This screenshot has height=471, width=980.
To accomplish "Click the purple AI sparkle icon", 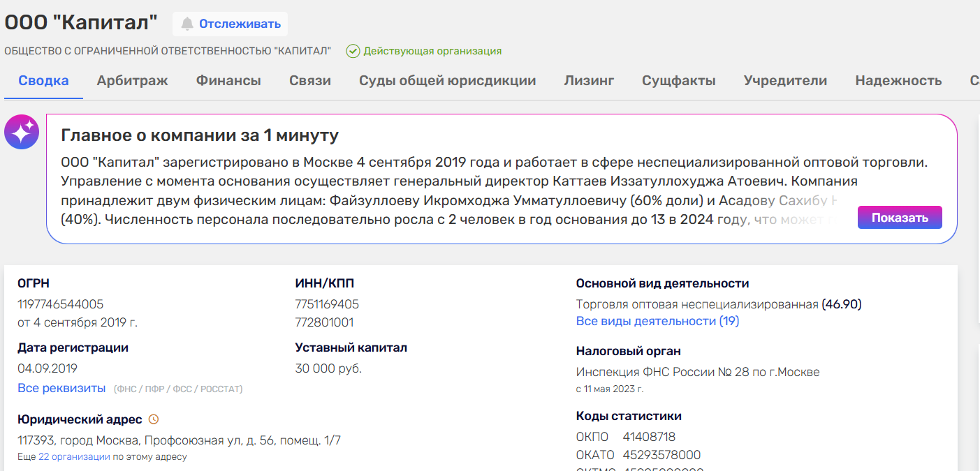I will (x=22, y=132).
